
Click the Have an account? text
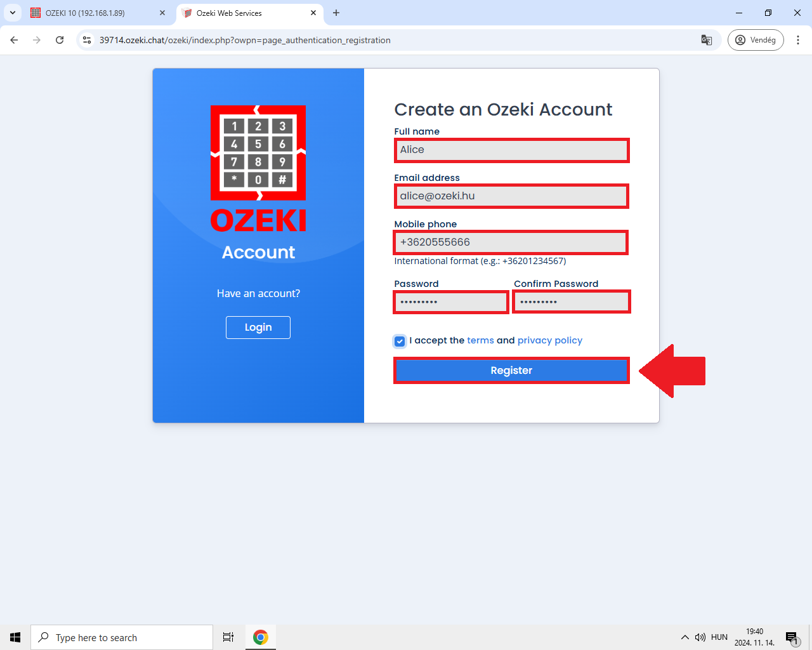point(258,293)
